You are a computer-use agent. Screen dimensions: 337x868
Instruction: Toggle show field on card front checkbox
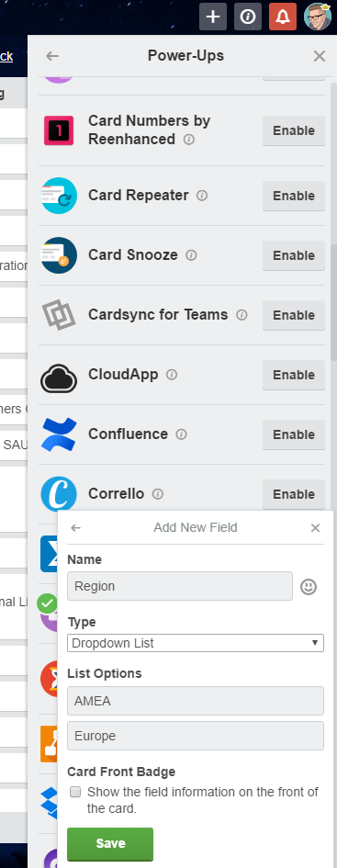(75, 792)
